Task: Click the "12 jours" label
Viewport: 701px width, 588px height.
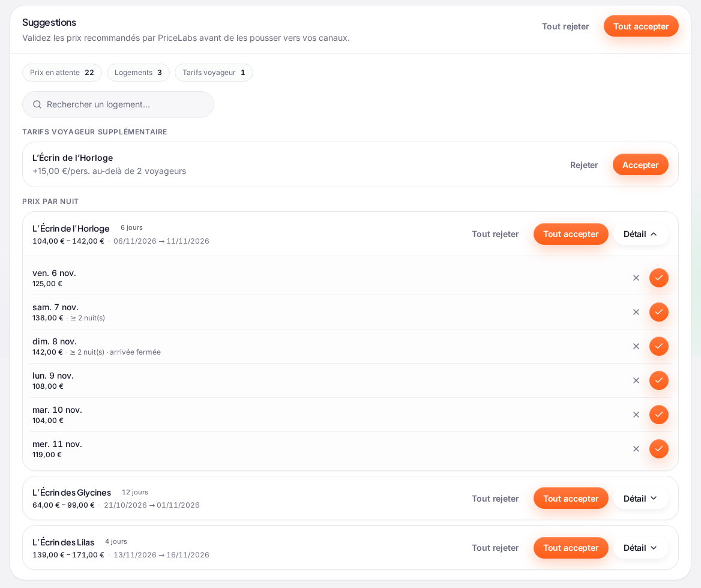Action: point(135,492)
